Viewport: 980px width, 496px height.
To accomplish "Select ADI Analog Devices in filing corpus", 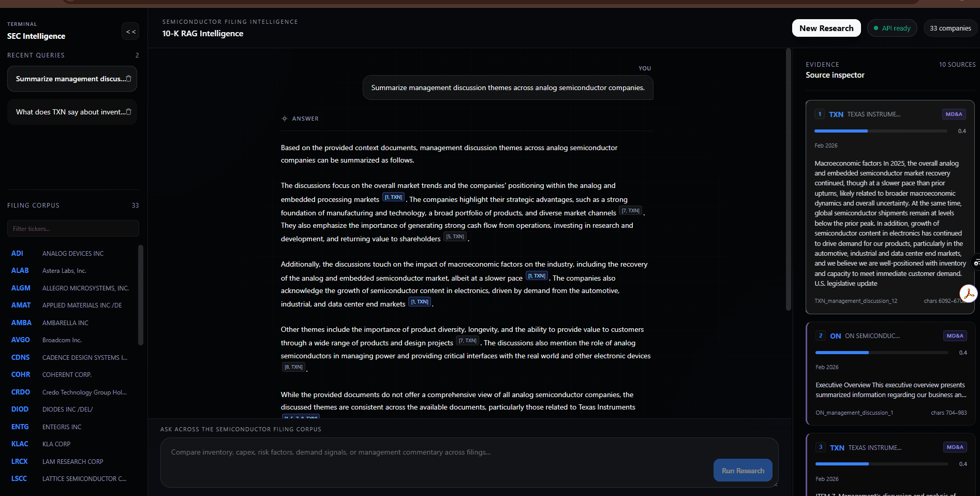I will (72, 253).
